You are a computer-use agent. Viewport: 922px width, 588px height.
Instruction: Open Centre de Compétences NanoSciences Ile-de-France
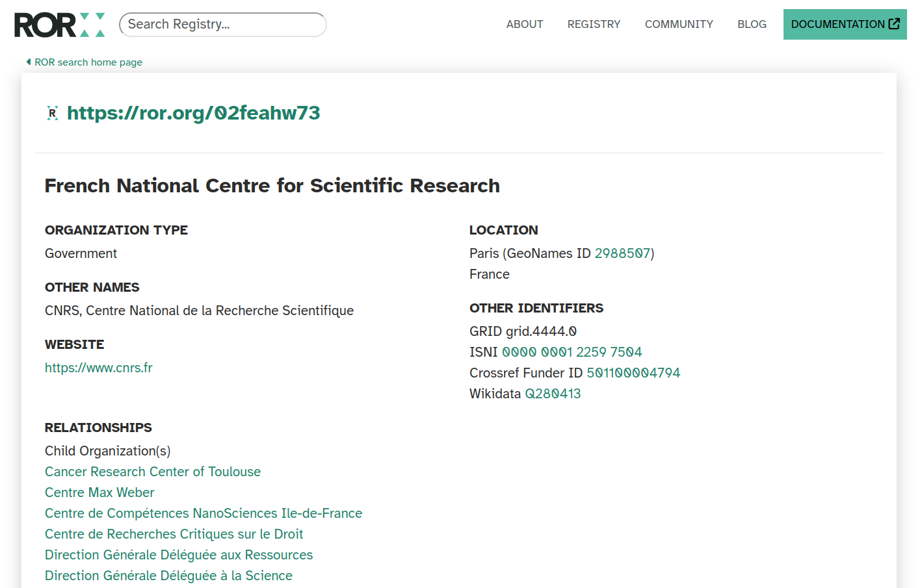click(x=204, y=513)
